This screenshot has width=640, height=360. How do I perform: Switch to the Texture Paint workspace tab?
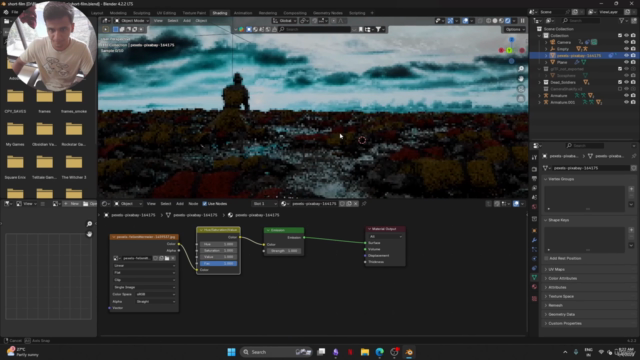pos(194,13)
